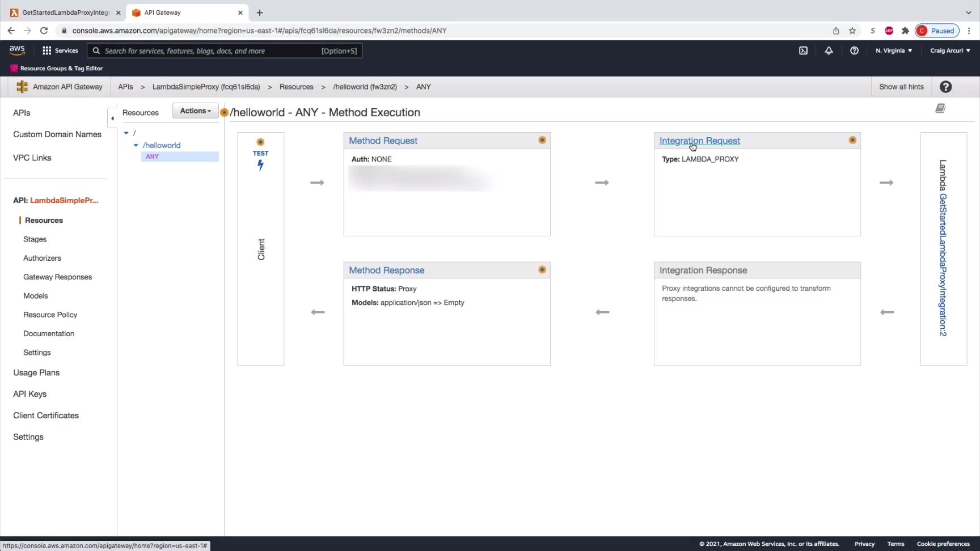This screenshot has width=980, height=551.
Task: Close the API Gateway browser tab
Action: [x=240, y=12]
